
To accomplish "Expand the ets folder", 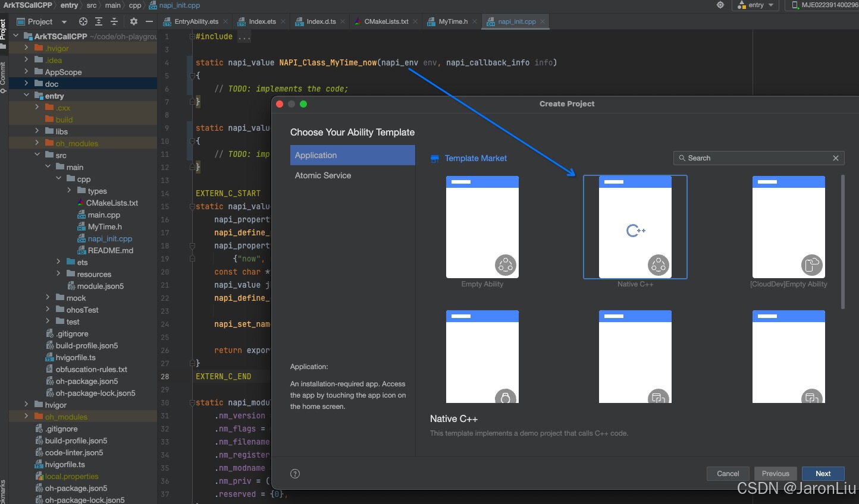I will pos(58,262).
